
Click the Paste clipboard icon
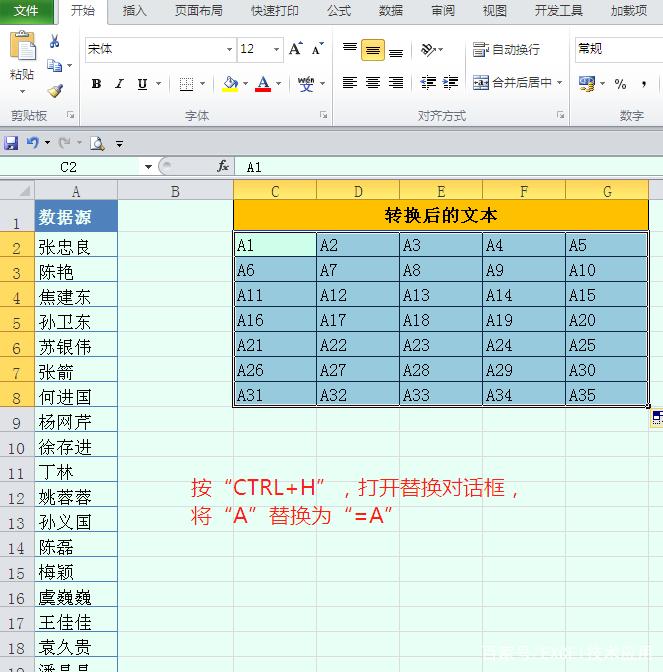[x=22, y=45]
